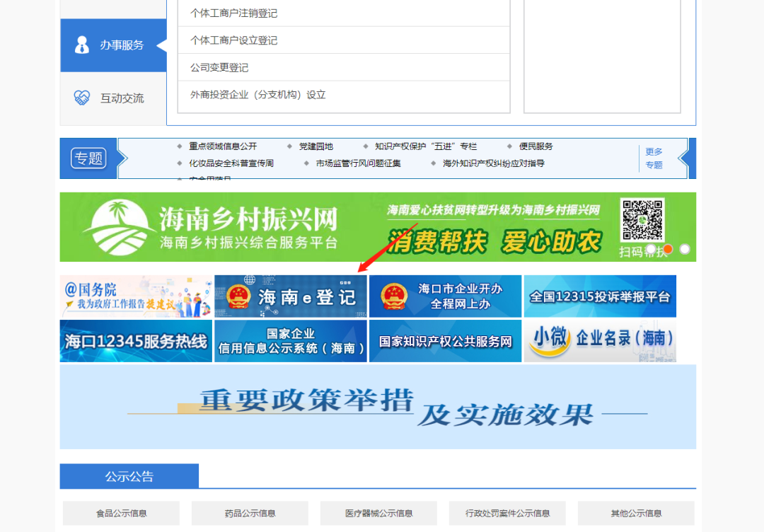Open 党建园地 topic link
Screen dimensions: 764x532
tap(316, 146)
